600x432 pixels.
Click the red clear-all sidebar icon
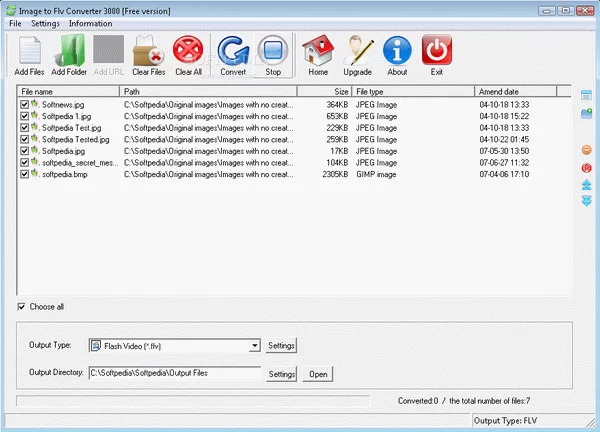click(x=586, y=168)
